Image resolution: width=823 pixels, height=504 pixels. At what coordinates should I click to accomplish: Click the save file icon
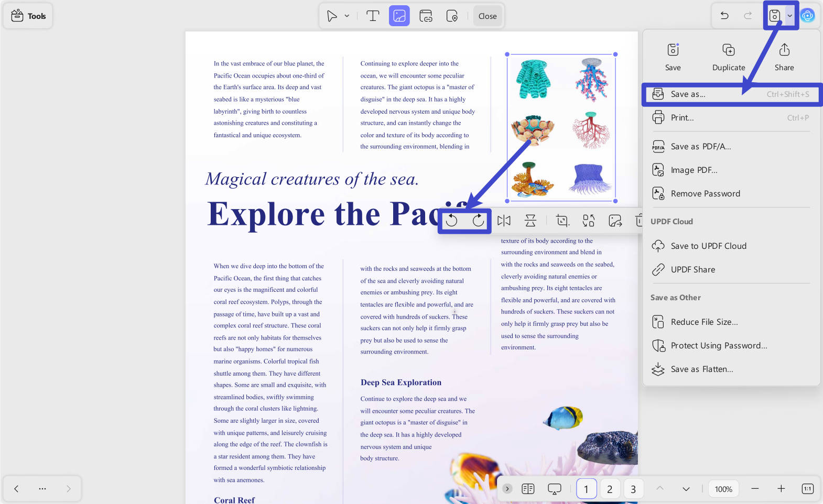774,16
